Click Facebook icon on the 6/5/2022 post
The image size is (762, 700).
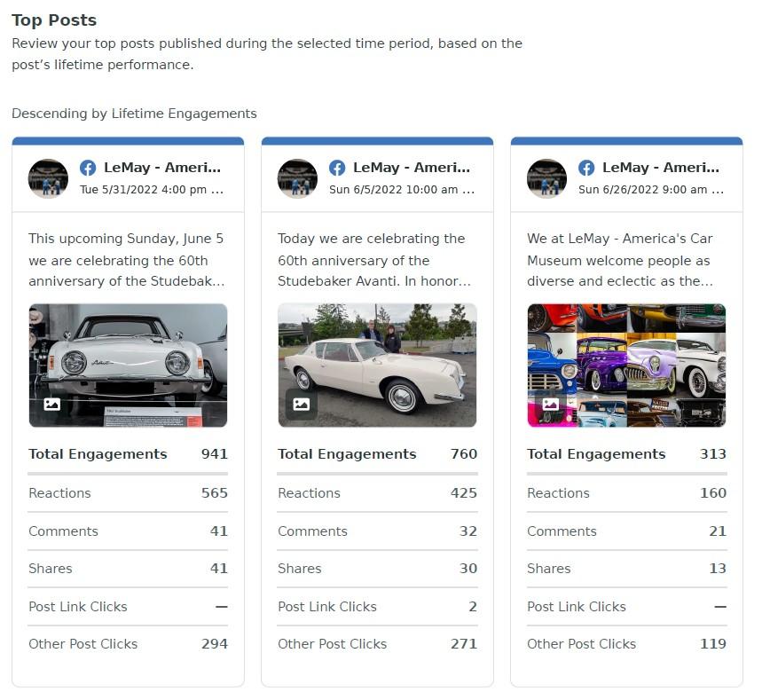click(x=337, y=169)
